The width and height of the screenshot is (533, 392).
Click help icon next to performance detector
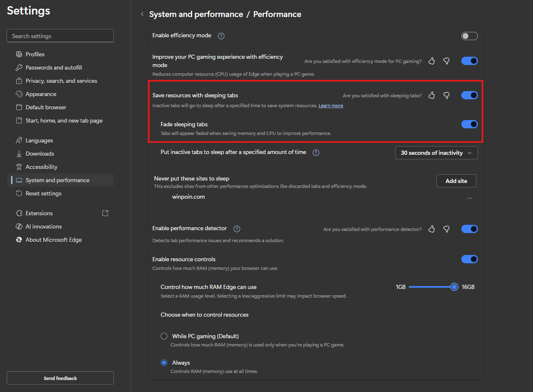(237, 229)
